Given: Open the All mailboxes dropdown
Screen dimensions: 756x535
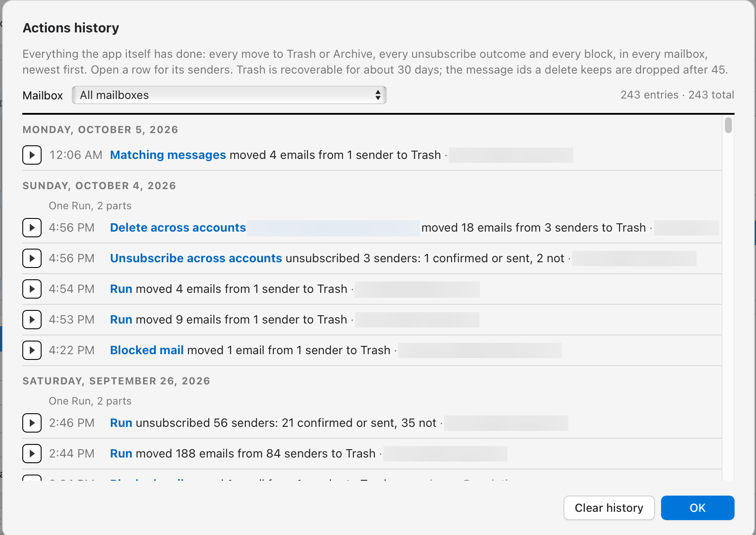Looking at the screenshot, I should (229, 95).
